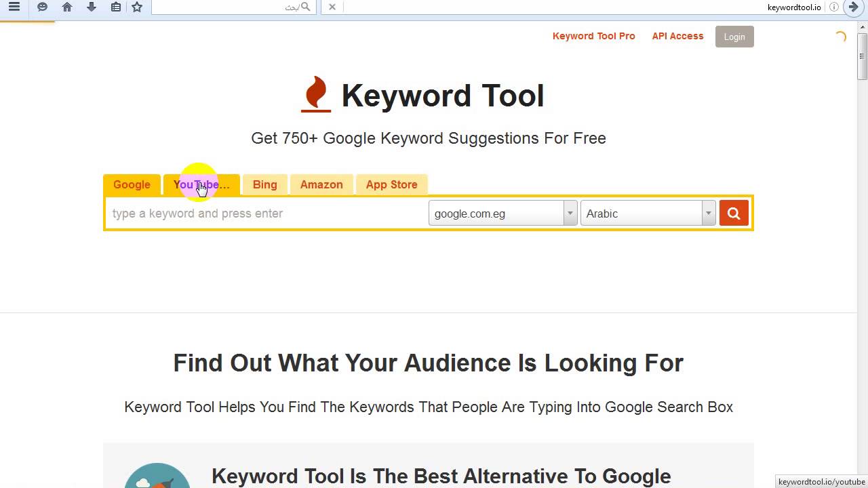Image resolution: width=868 pixels, height=488 pixels.
Task: Run search with the orange magnifier button
Action: coord(734,213)
